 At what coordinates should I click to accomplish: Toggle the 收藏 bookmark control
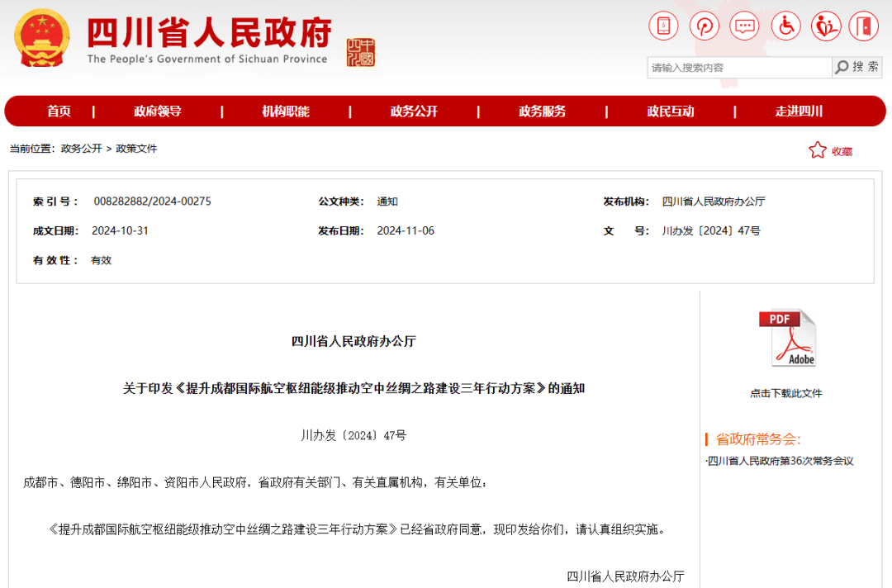click(841, 150)
